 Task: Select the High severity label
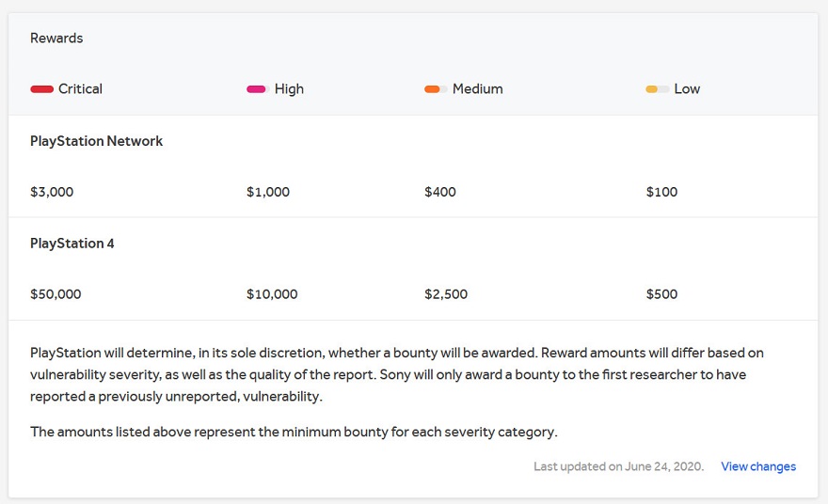point(289,88)
